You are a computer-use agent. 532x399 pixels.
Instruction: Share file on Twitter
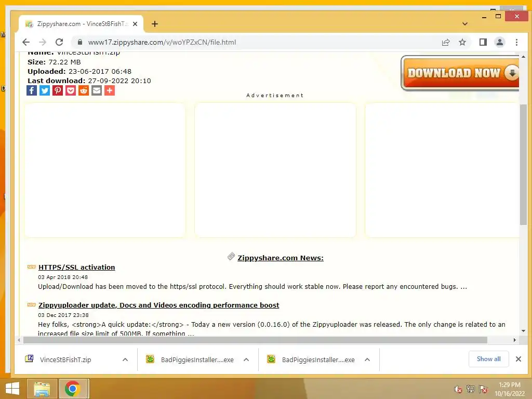tap(45, 90)
